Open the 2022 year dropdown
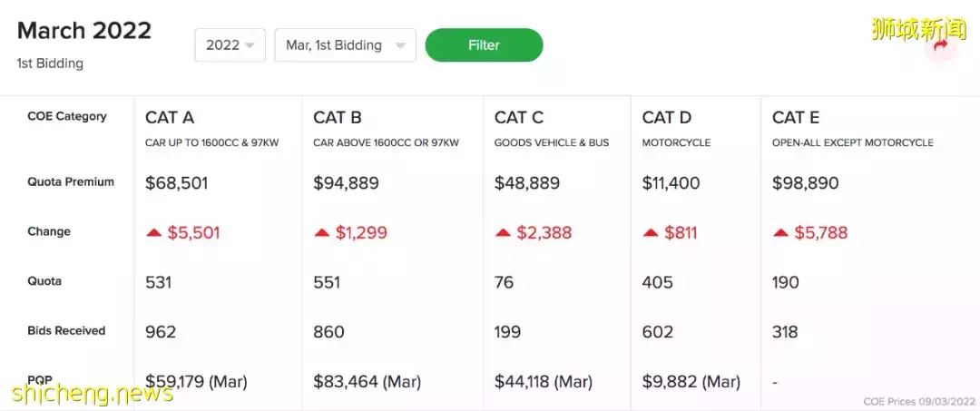980x411 pixels. pyautogui.click(x=230, y=45)
